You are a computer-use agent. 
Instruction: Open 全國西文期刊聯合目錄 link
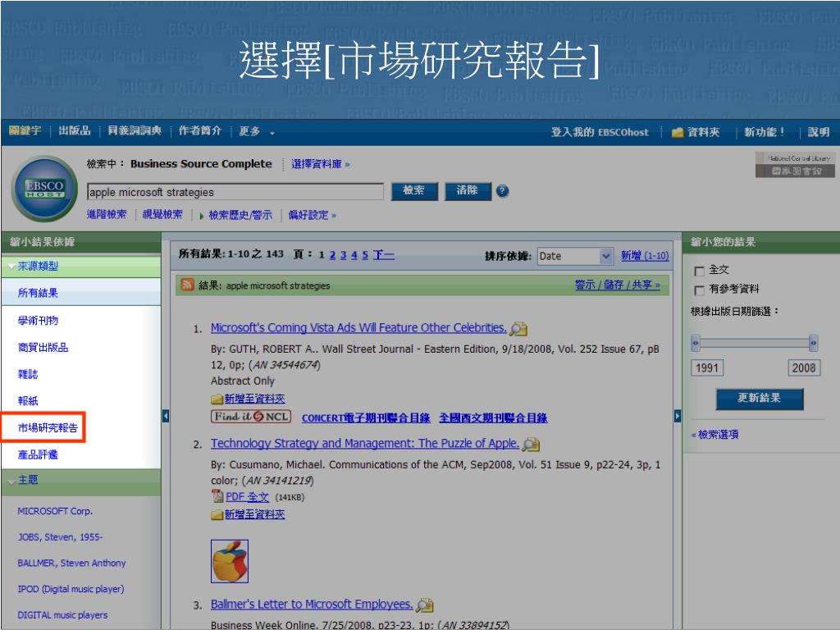[493, 418]
